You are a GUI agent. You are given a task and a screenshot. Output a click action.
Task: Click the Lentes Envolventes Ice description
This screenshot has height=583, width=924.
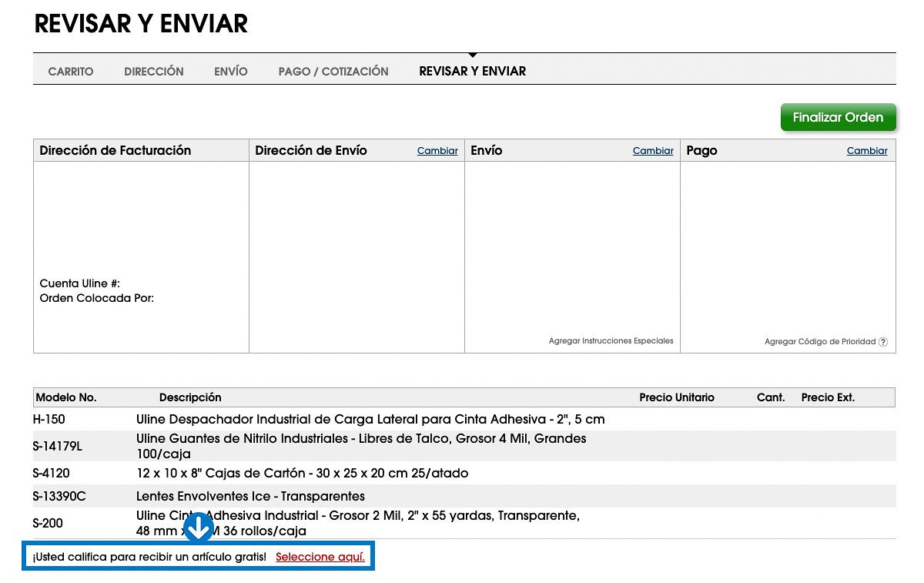250,496
